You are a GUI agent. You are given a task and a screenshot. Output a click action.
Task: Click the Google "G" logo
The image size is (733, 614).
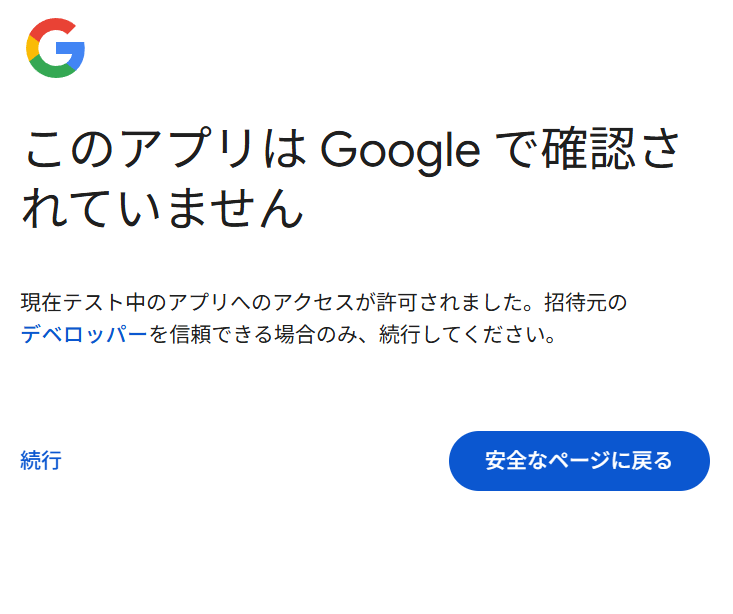55,48
